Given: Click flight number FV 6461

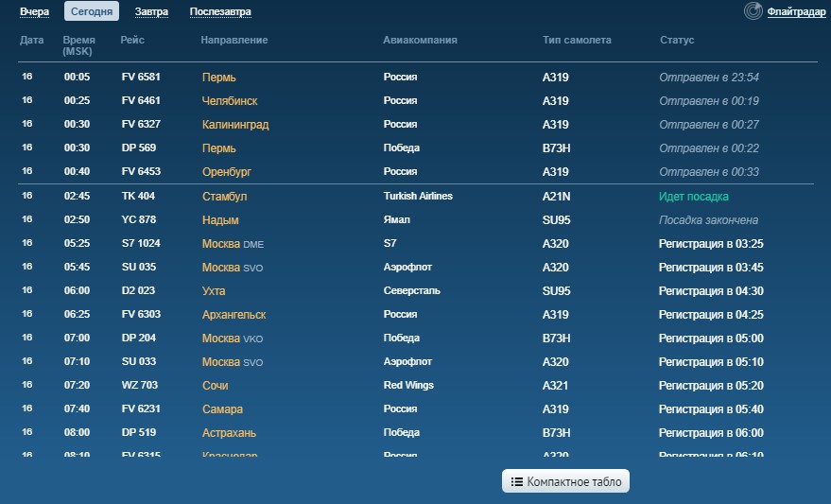Looking at the screenshot, I should pos(141,100).
